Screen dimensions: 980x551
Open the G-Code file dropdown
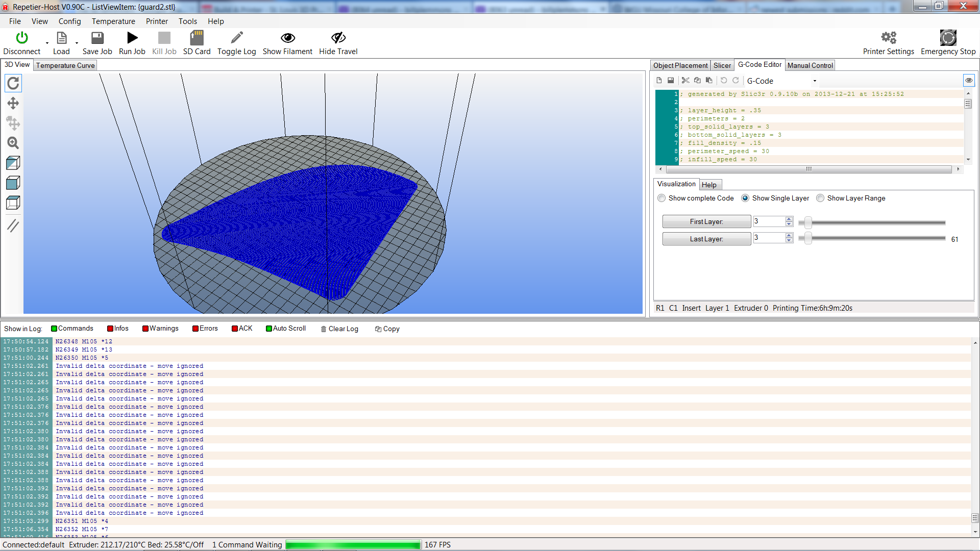tap(815, 81)
